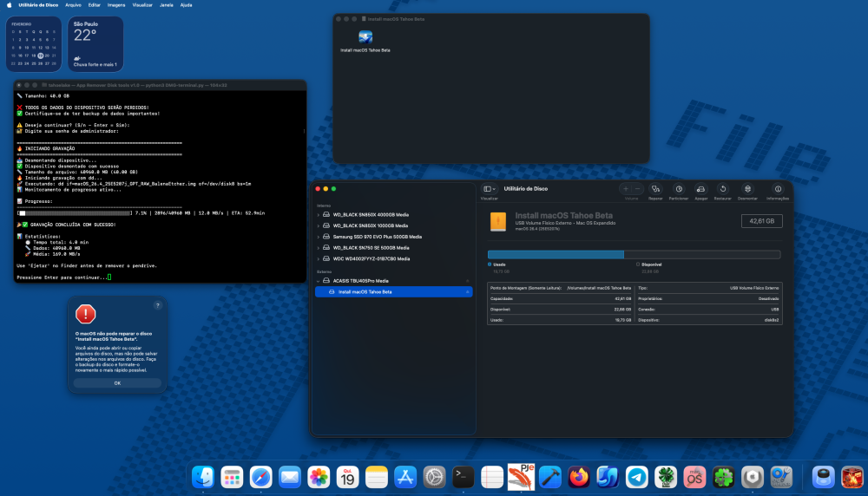Launch Safari from the Dock

pos(260,477)
